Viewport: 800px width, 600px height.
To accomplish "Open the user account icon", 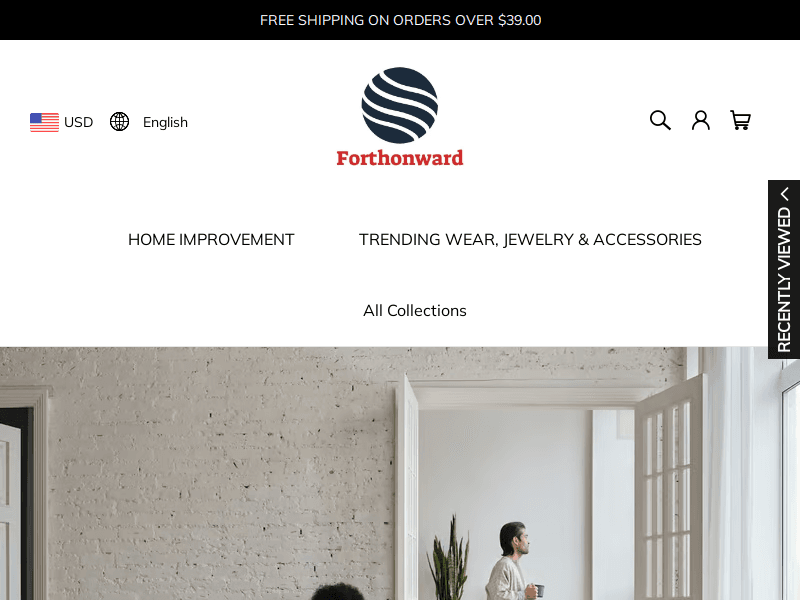I will click(x=701, y=120).
